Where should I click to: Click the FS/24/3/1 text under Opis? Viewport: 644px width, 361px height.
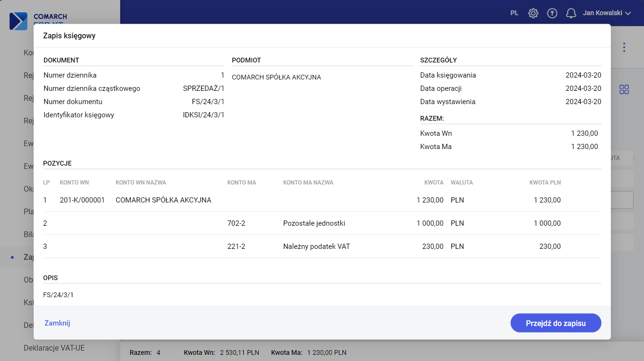[x=58, y=295]
